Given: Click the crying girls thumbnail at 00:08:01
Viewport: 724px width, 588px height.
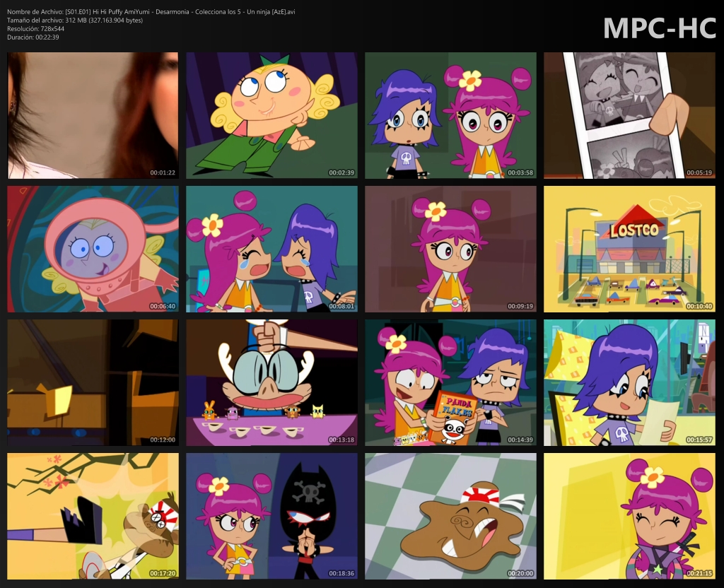Looking at the screenshot, I should click(271, 248).
